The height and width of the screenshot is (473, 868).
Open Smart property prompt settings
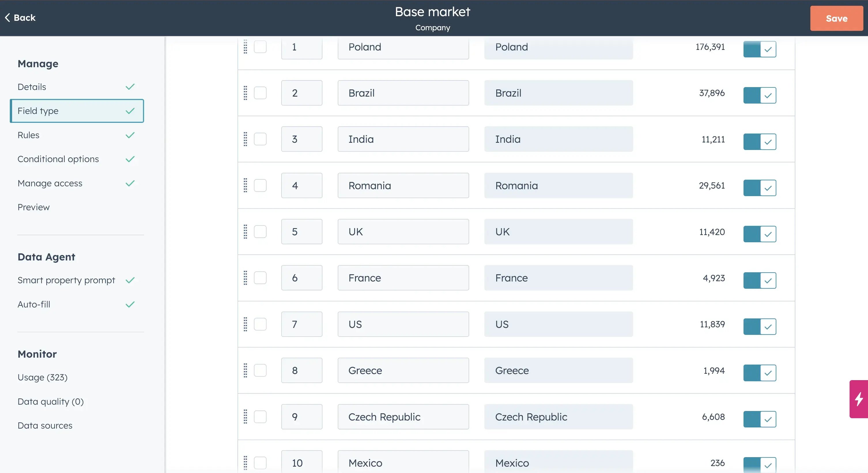coord(66,280)
